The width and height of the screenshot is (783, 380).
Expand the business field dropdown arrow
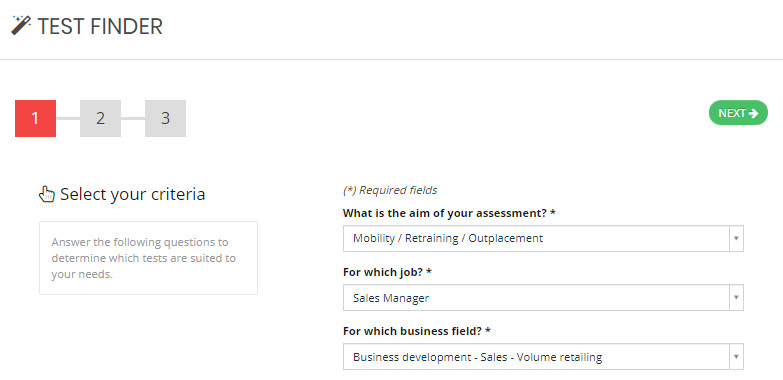click(x=736, y=357)
